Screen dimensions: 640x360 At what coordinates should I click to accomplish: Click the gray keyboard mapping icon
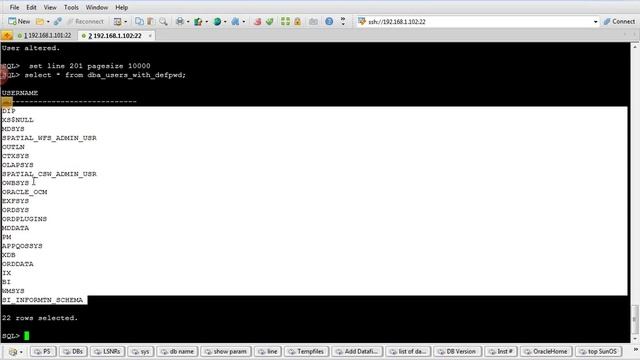point(313,21)
